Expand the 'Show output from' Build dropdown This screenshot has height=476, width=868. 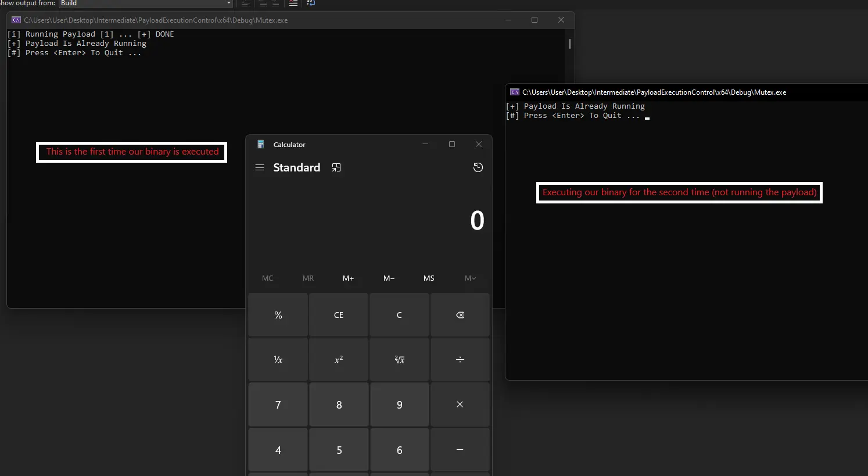pos(229,3)
